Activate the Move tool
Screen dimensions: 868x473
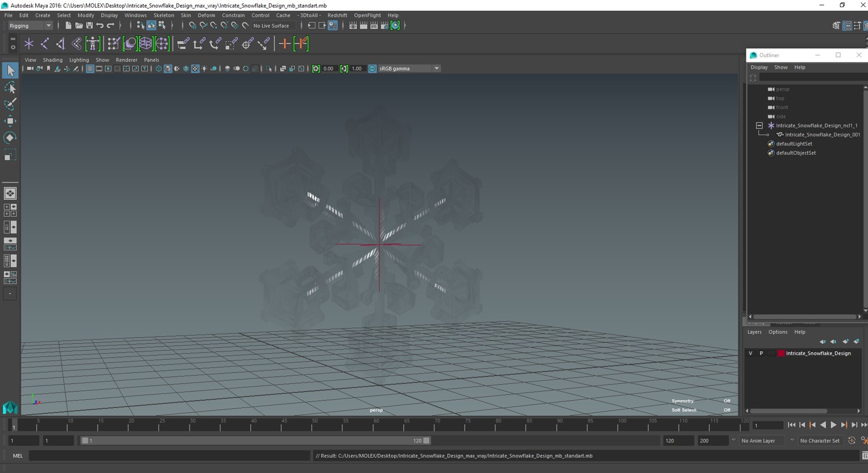[x=10, y=121]
